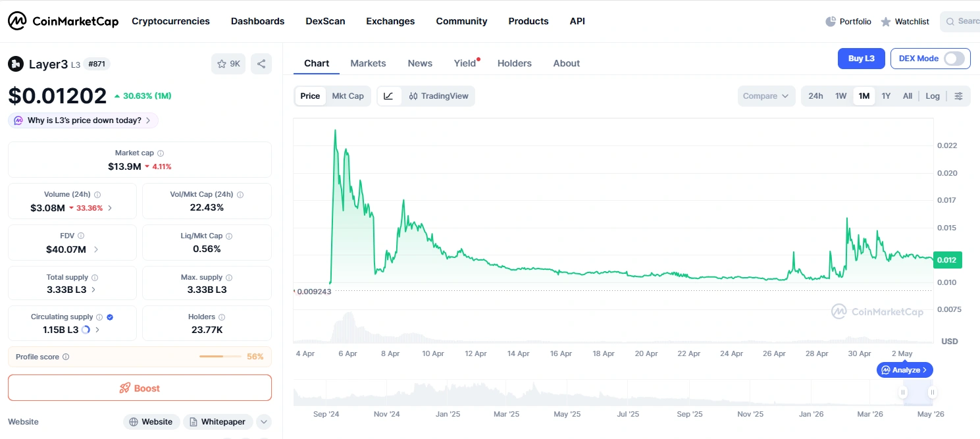This screenshot has height=439, width=980.
Task: Select 1W time range
Action: point(840,96)
